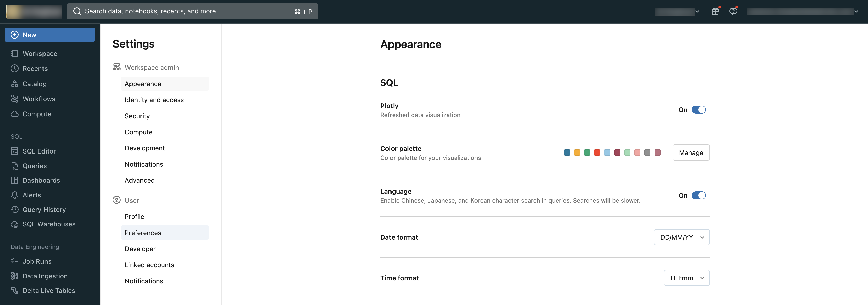Screen dimensions: 868x305
Task: Navigate to Identity and access settings
Action: pyautogui.click(x=154, y=100)
